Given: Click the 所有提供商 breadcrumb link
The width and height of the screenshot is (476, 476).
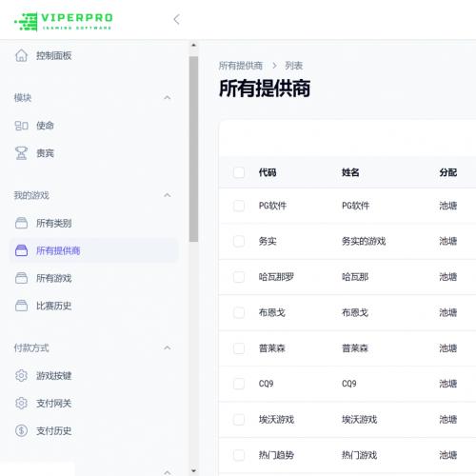Looking at the screenshot, I should point(241,66).
